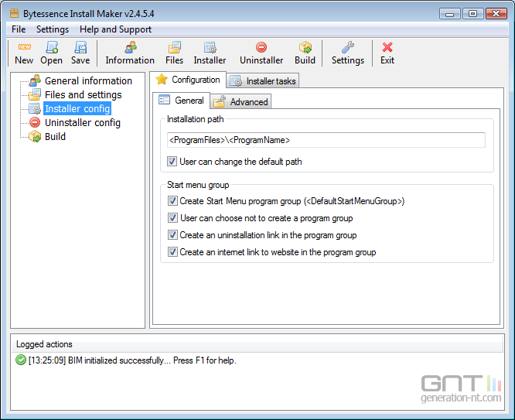Click the Build package tree icon

pos(35,136)
